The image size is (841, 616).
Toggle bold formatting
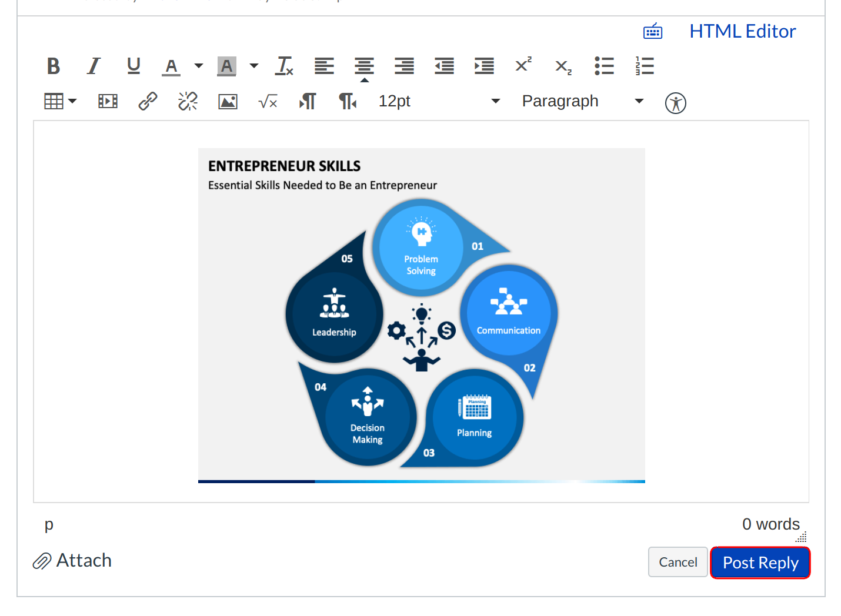click(54, 66)
